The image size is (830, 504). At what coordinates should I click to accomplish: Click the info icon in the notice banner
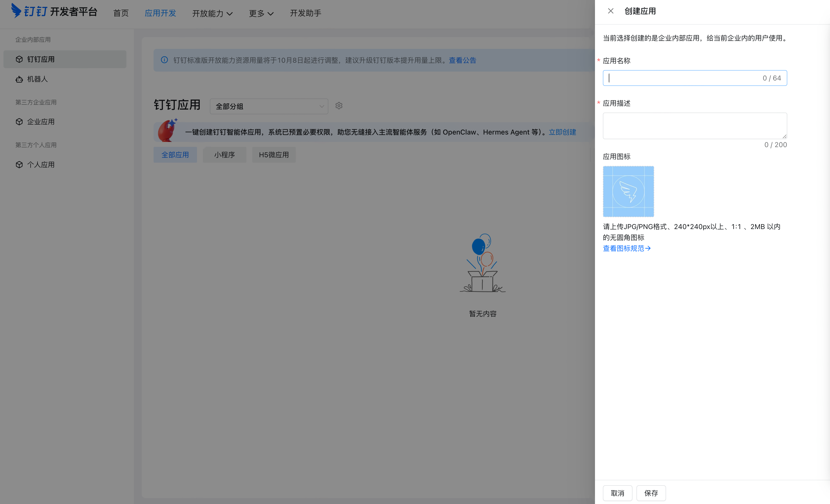coord(164,60)
